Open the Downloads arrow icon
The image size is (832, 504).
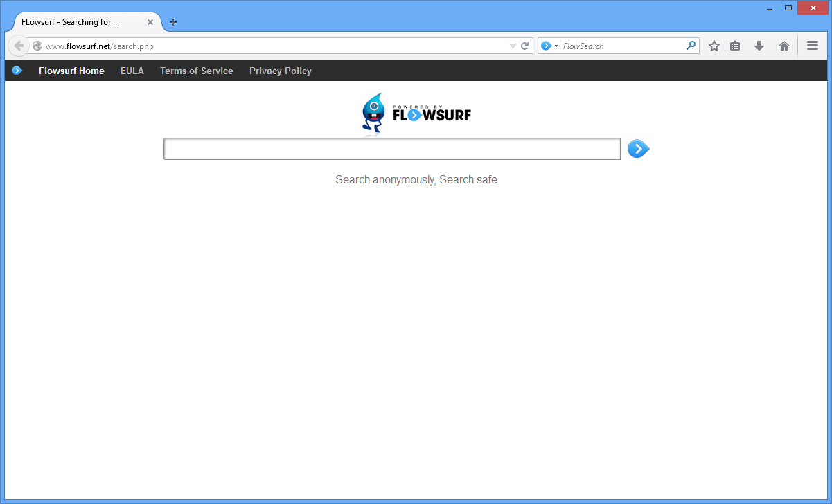759,46
